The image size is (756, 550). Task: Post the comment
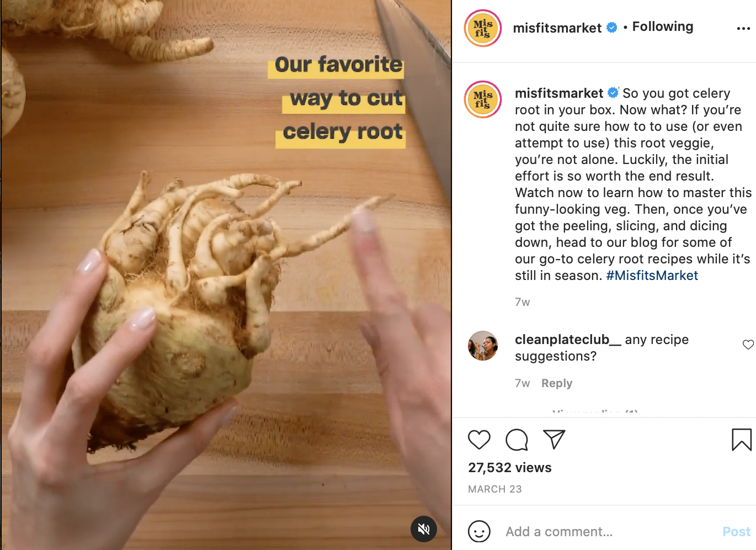point(737,532)
